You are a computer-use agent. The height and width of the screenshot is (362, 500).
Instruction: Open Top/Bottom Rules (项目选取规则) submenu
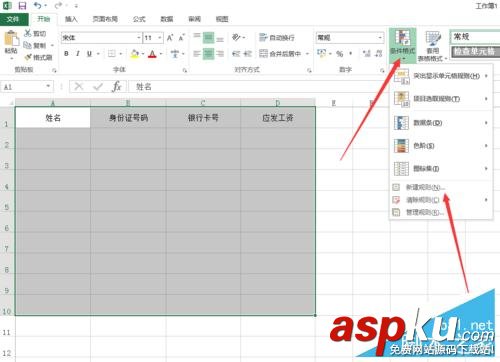tap(441, 99)
